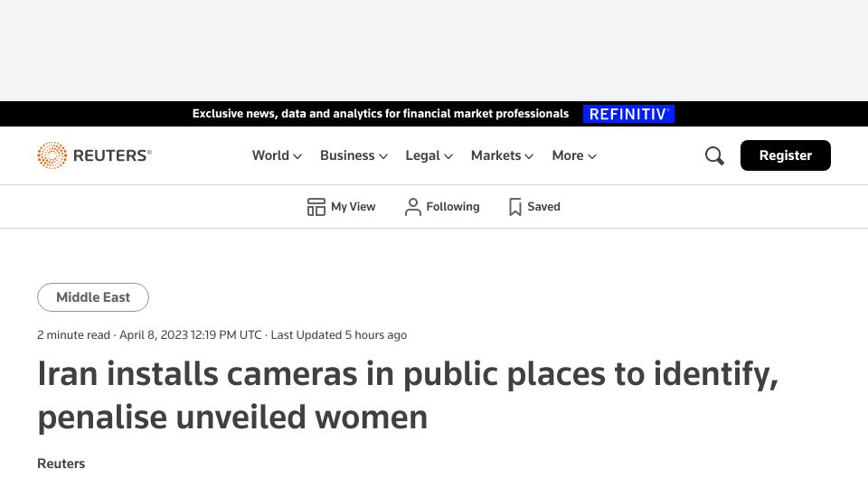Expand the Legal menu chevron
This screenshot has height=488, width=868.
click(x=448, y=156)
